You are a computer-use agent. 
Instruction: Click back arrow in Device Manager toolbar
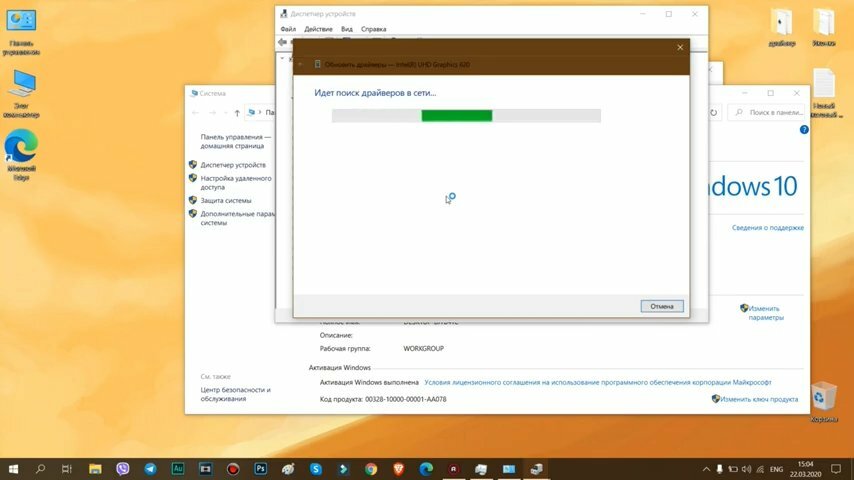tap(282, 42)
